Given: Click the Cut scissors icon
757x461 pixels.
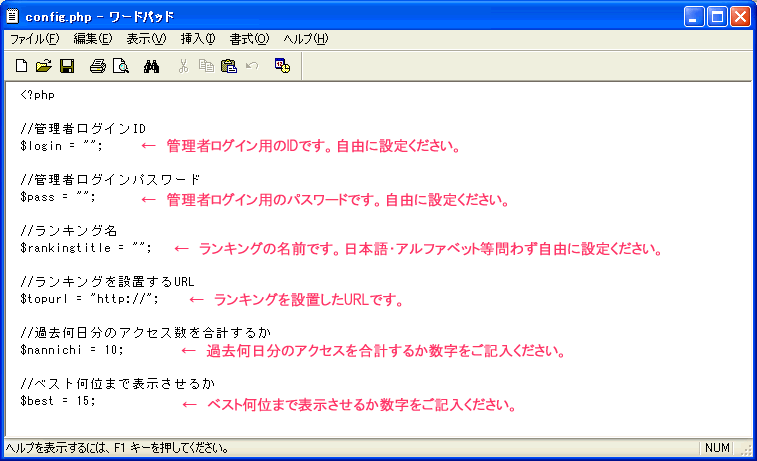Looking at the screenshot, I should [x=183, y=66].
